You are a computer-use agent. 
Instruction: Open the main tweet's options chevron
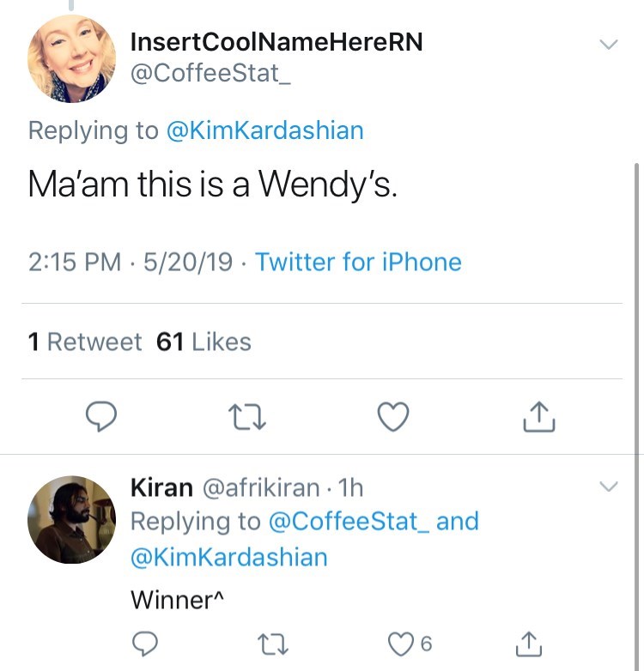(608, 44)
